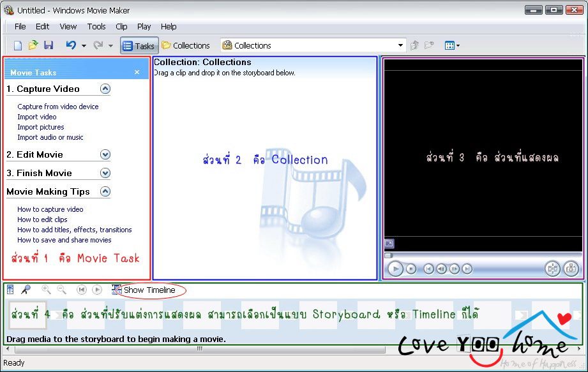Redo the last undone action

[x=98, y=45]
